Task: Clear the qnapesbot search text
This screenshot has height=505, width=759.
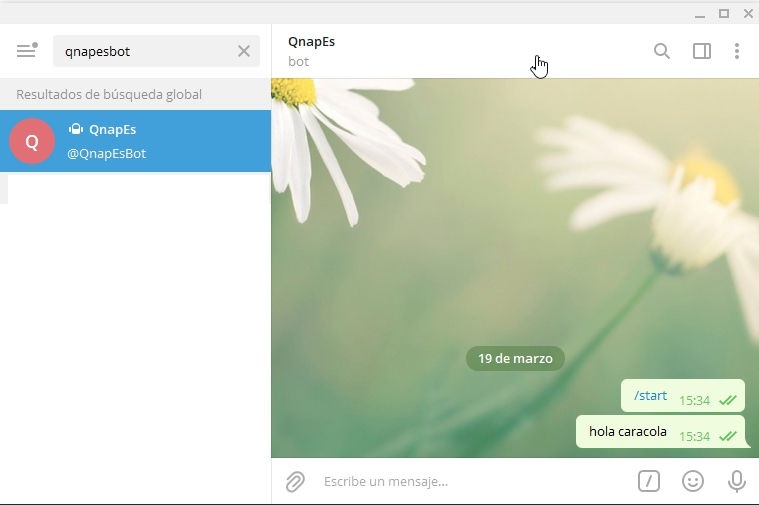Action: (243, 51)
